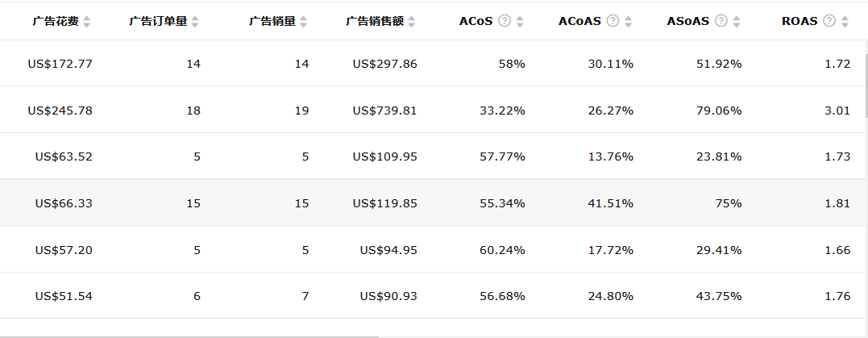Sort by 广告销量 using its sort arrows
This screenshot has height=338, width=868.
pyautogui.click(x=303, y=22)
